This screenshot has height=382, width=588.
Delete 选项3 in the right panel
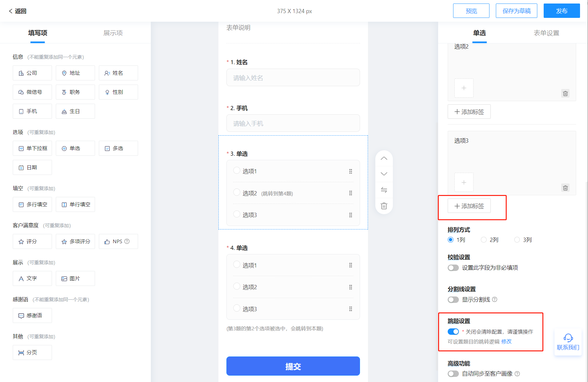pos(565,188)
